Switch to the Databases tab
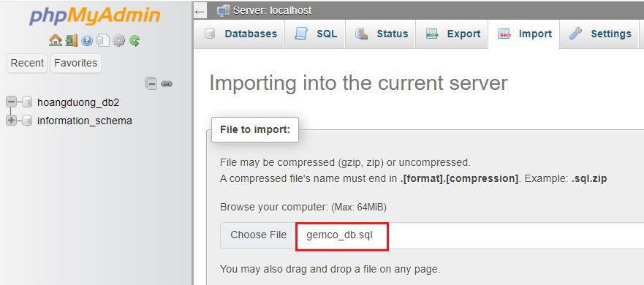644x285 pixels. (x=240, y=34)
